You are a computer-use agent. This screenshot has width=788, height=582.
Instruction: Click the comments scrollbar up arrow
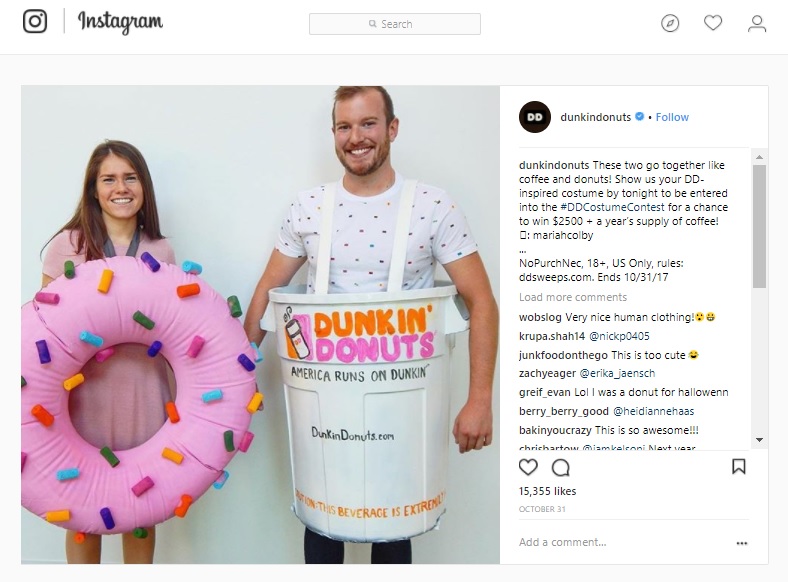(759, 157)
